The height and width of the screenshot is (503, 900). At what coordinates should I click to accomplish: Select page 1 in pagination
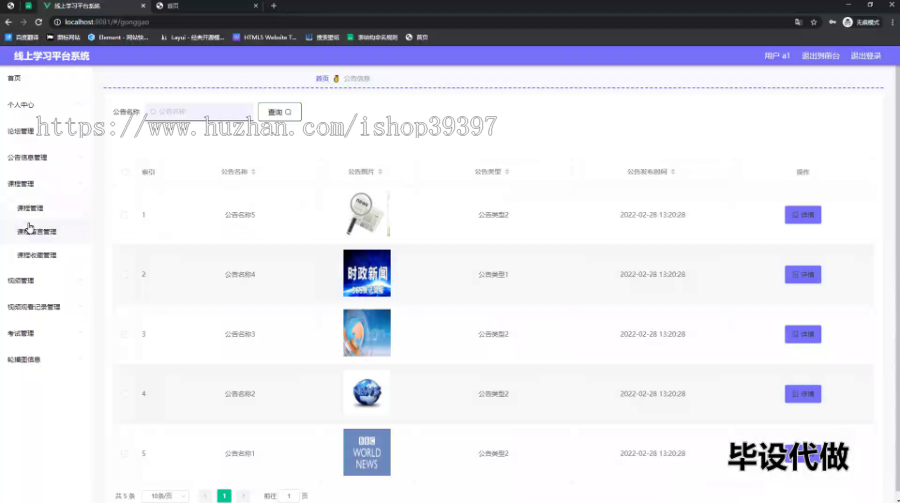[224, 496]
